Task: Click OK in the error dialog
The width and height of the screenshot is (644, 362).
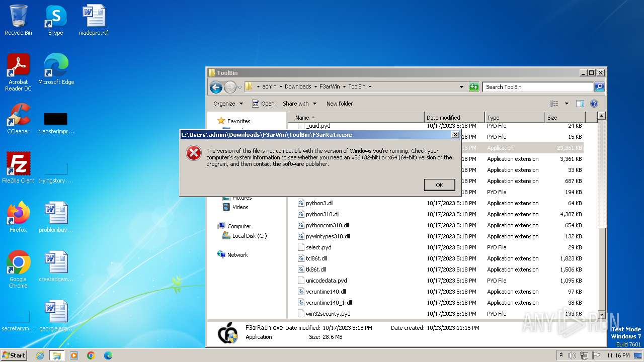Action: (x=439, y=185)
